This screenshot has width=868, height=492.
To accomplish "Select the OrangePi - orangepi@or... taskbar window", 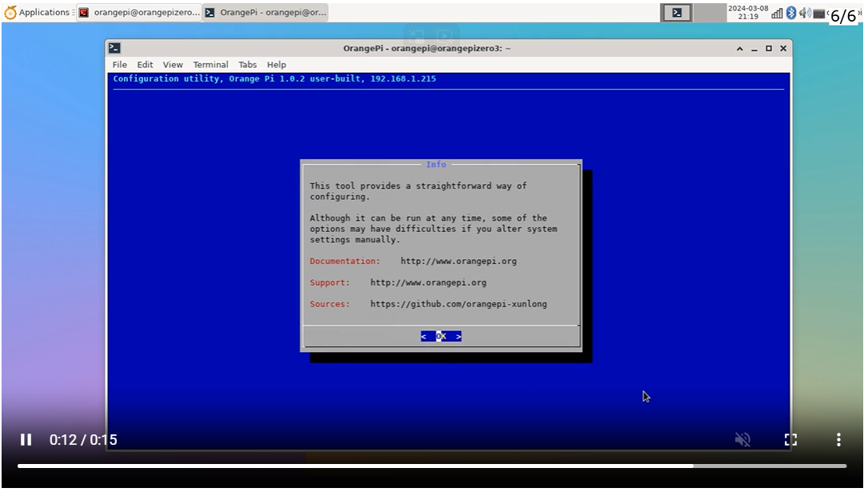I will (x=266, y=12).
